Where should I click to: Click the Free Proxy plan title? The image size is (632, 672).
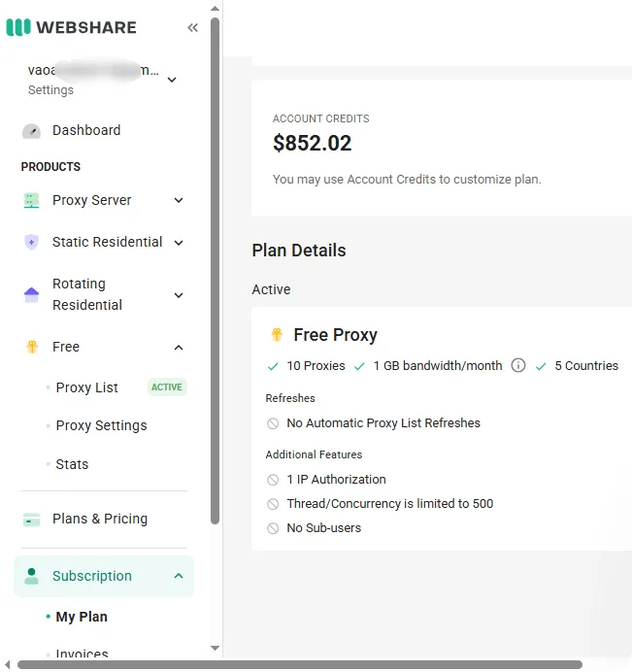(x=336, y=335)
